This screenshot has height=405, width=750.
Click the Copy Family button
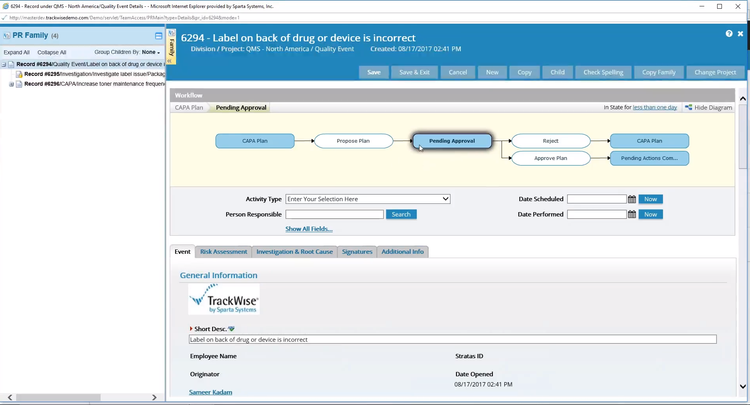[x=659, y=72]
